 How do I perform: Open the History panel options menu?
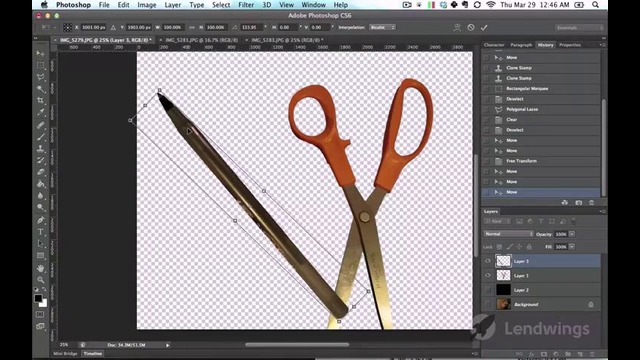[x=602, y=45]
